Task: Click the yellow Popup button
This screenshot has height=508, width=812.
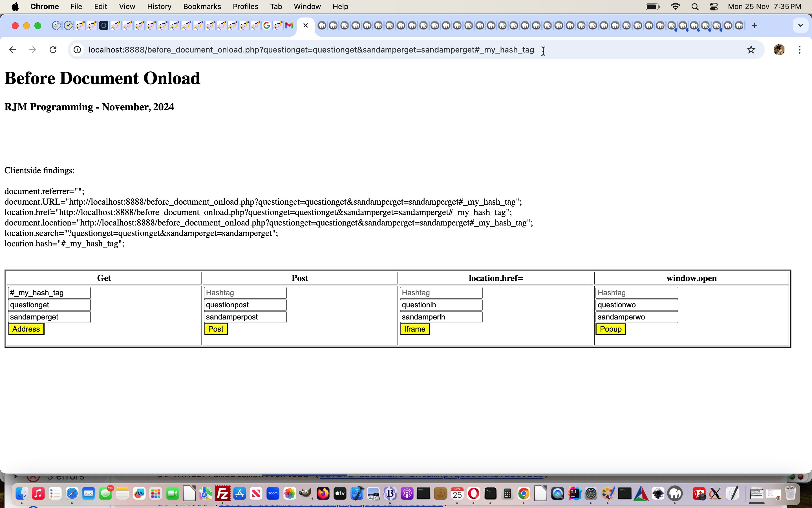Action: click(x=611, y=329)
